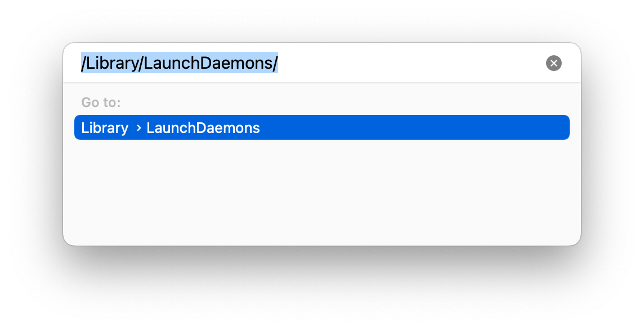
Task: Click the chevron between Library and LaunchDaemons
Action: click(x=138, y=128)
